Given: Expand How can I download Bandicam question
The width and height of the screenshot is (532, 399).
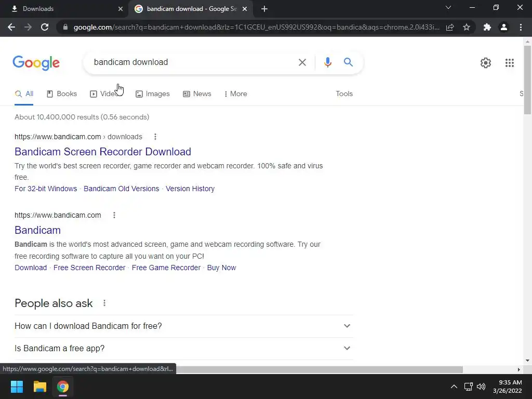Looking at the screenshot, I should click(x=183, y=326).
